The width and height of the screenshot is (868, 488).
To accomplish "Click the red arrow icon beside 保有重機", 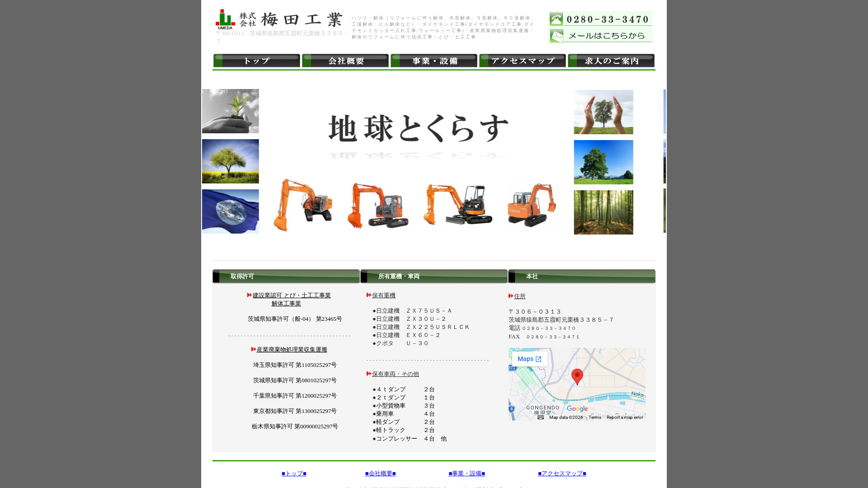I will [369, 295].
